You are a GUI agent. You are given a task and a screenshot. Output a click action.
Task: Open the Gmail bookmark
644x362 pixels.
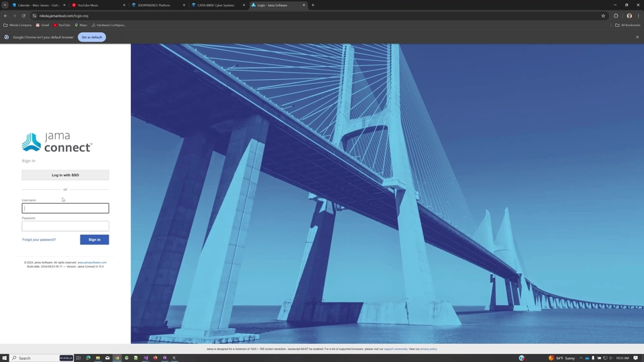coord(42,25)
